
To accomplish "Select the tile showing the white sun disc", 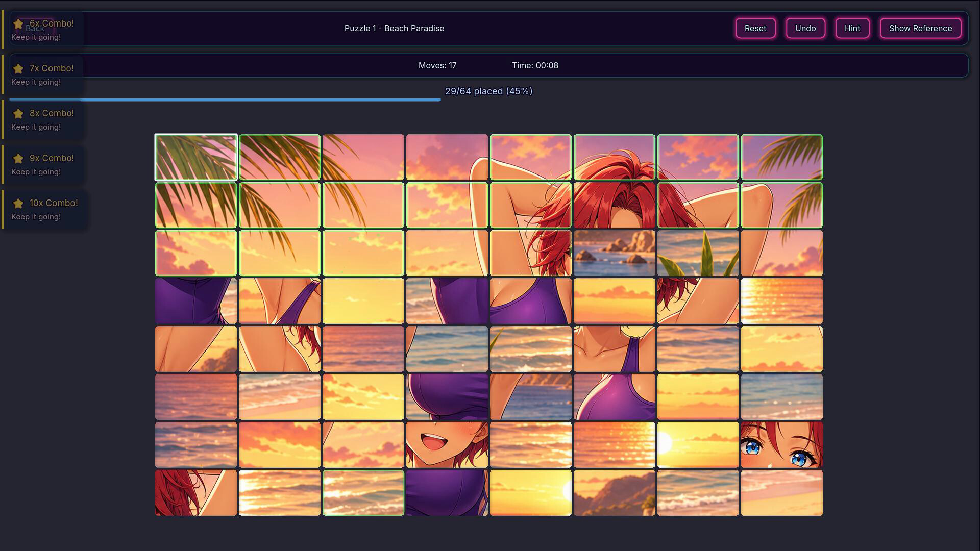I will (698, 445).
